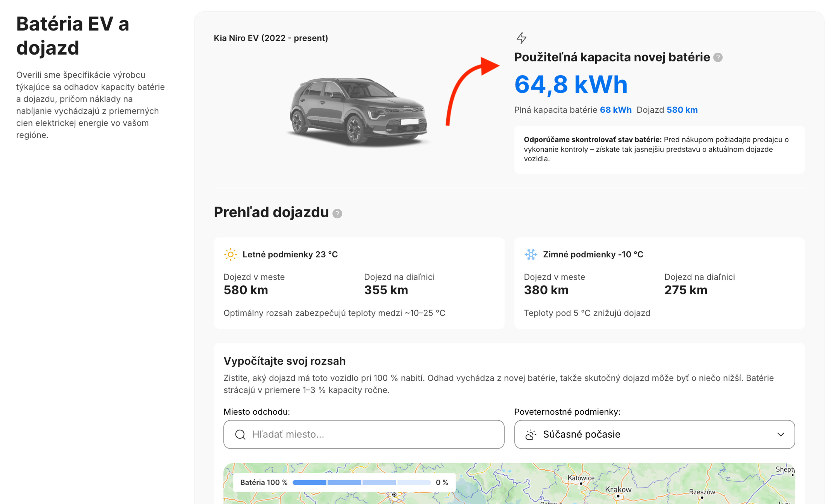Click the magnifier icon in place search
Screen dimensions: 839x504
[x=240, y=434]
